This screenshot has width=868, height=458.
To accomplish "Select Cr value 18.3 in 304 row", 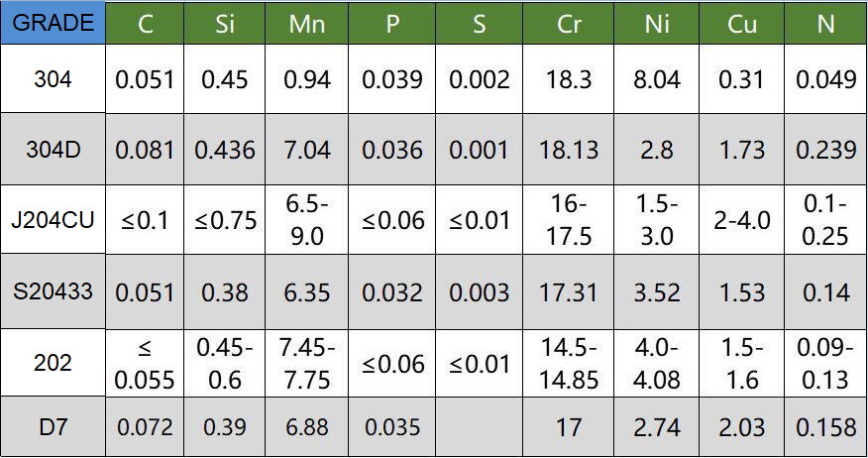I will coord(569,79).
